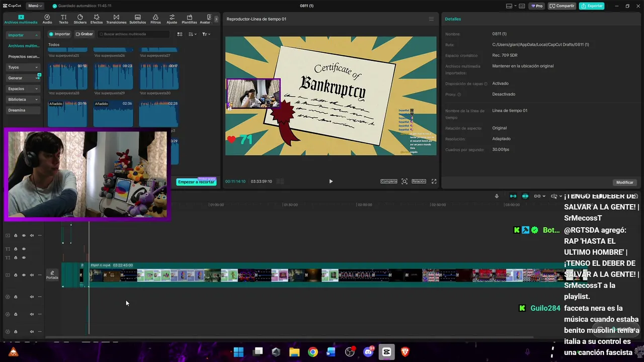The image size is (644, 362).
Task: Expand the Espacios sidebar section
Action: 23,89
